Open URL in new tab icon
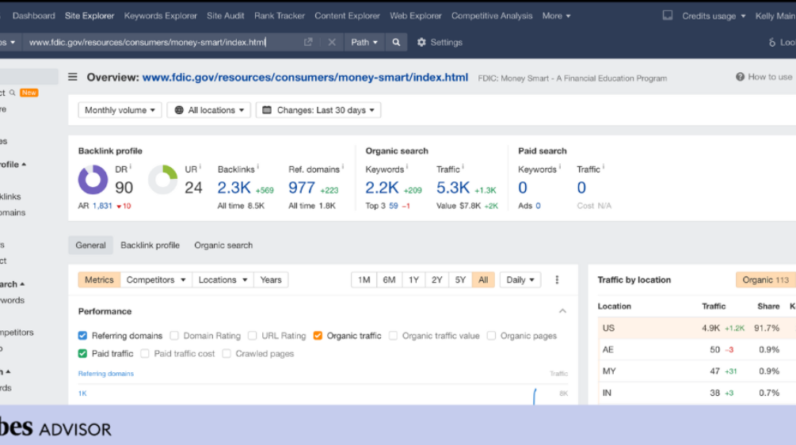Screen dimensions: 796x445 [308, 42]
